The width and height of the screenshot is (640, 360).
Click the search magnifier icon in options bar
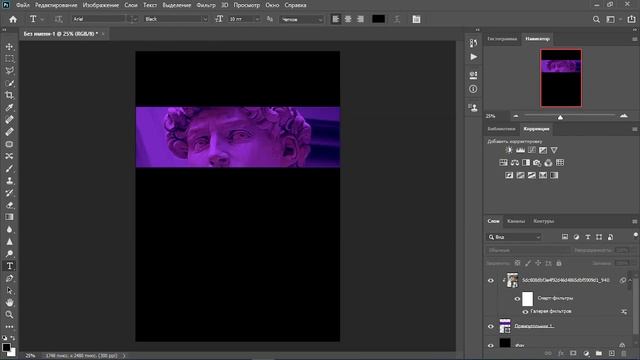point(596,19)
